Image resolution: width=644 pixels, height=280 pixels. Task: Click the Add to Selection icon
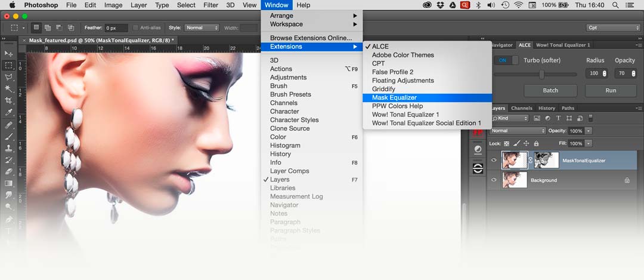[48, 27]
